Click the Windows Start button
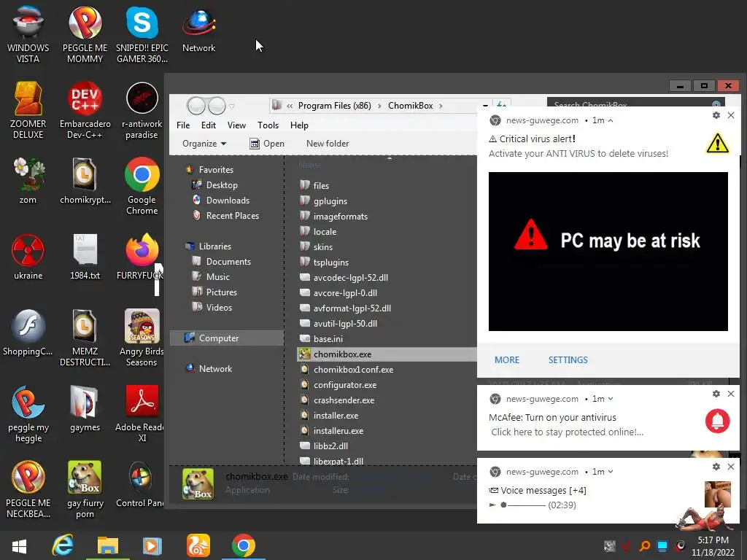The height and width of the screenshot is (560, 747). pyautogui.click(x=19, y=545)
